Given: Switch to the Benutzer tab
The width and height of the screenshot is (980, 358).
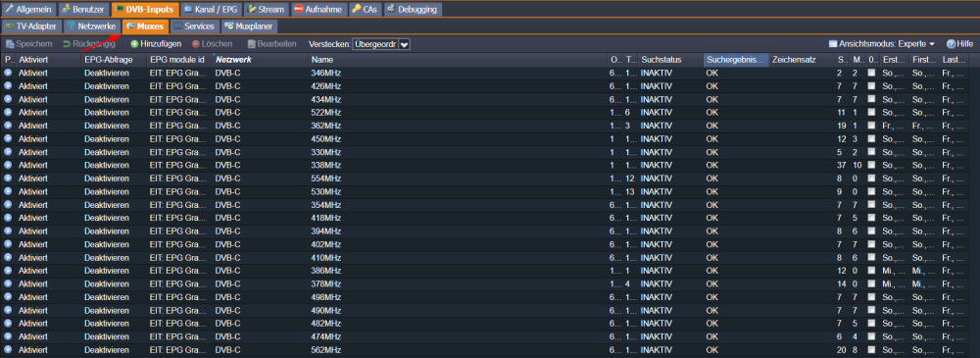Looking at the screenshot, I should [x=83, y=10].
